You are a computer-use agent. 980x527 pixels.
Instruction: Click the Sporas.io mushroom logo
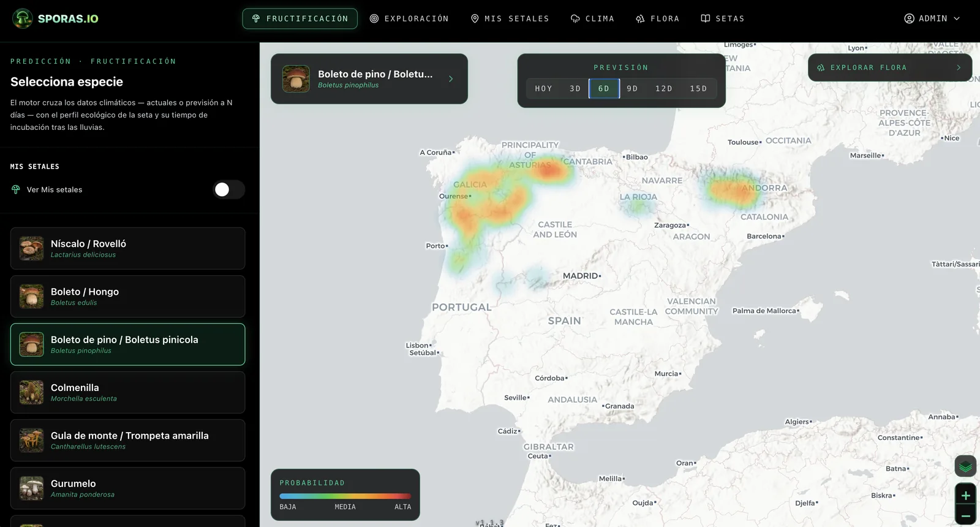point(23,18)
